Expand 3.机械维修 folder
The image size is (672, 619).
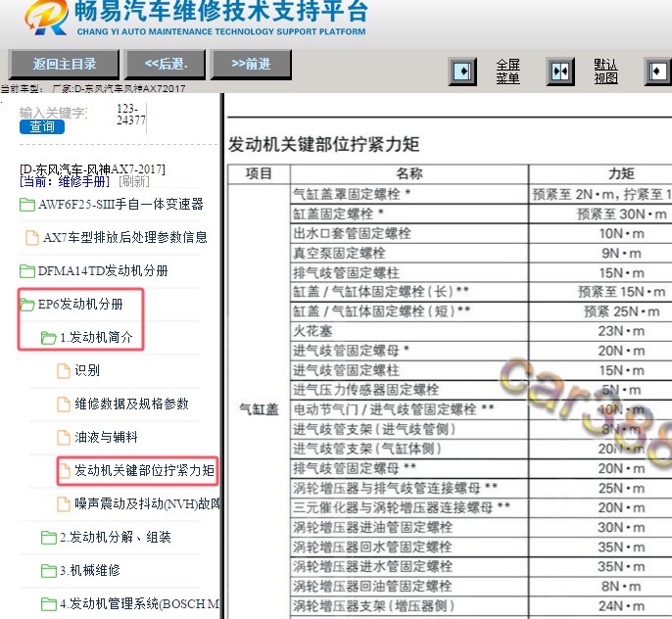click(x=90, y=571)
